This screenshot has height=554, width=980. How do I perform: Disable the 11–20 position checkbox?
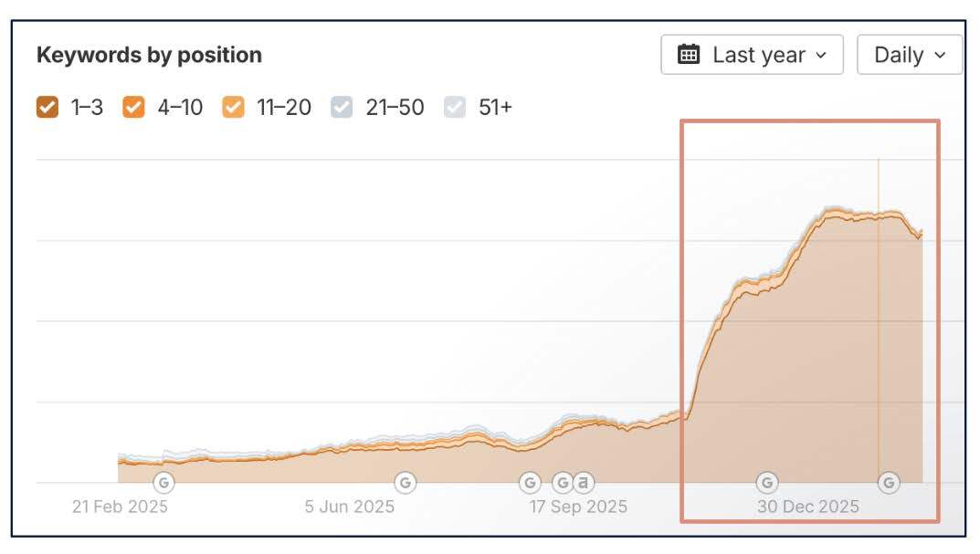(x=234, y=108)
